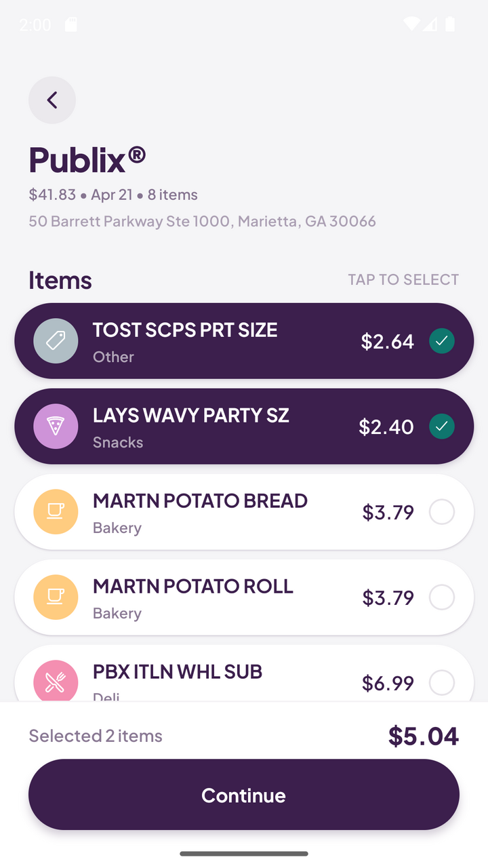The width and height of the screenshot is (488, 868).
Task: Select the PBX ITLN WHL SUB circle
Action: 442,682
